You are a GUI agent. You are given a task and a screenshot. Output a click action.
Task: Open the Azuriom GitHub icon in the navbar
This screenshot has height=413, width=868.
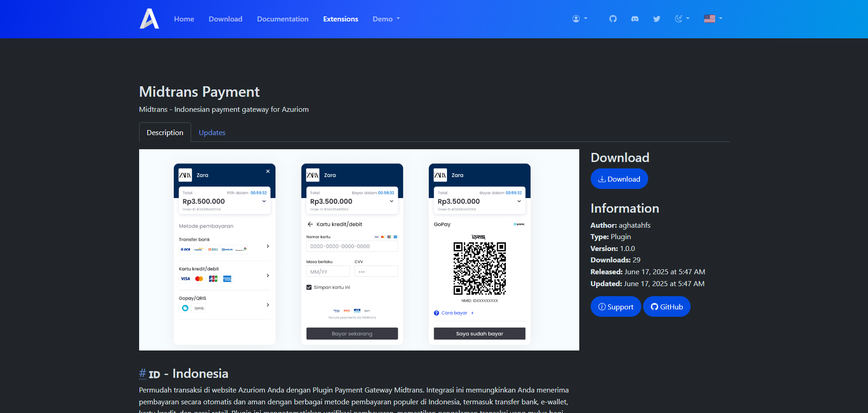(613, 19)
